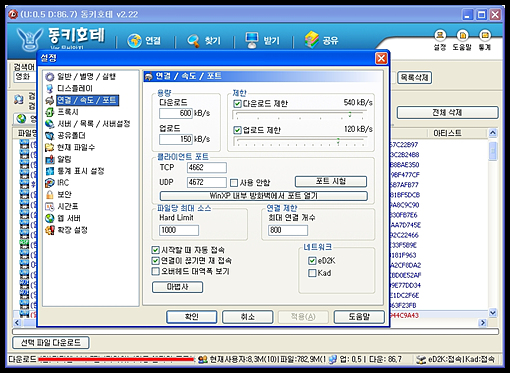Click the TCP port field 4662
This screenshot has width=510, height=373.
coord(207,167)
